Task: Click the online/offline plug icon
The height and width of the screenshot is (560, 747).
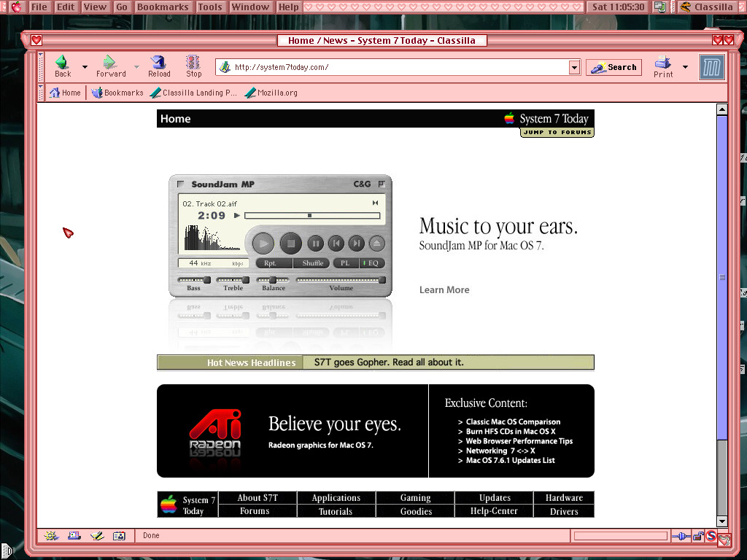Action: (681, 537)
